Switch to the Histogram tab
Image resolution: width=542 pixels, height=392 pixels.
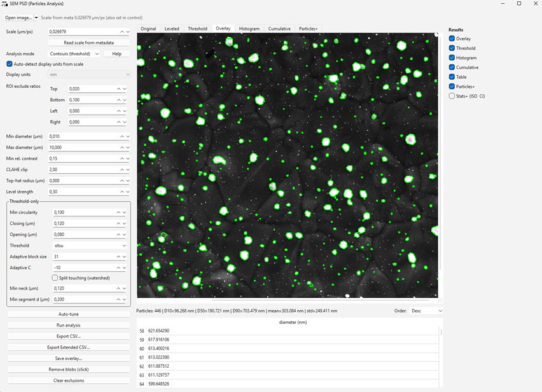(249, 29)
